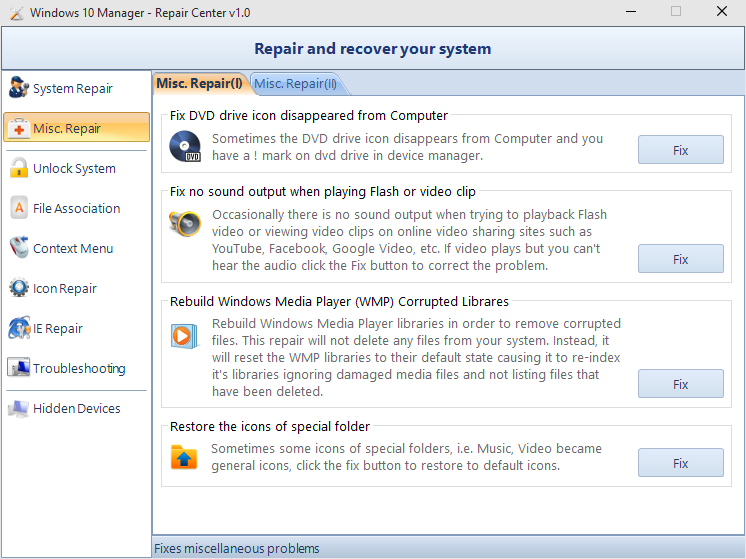This screenshot has height=559, width=746.
Task: Go to File Association label
Action: tap(77, 208)
